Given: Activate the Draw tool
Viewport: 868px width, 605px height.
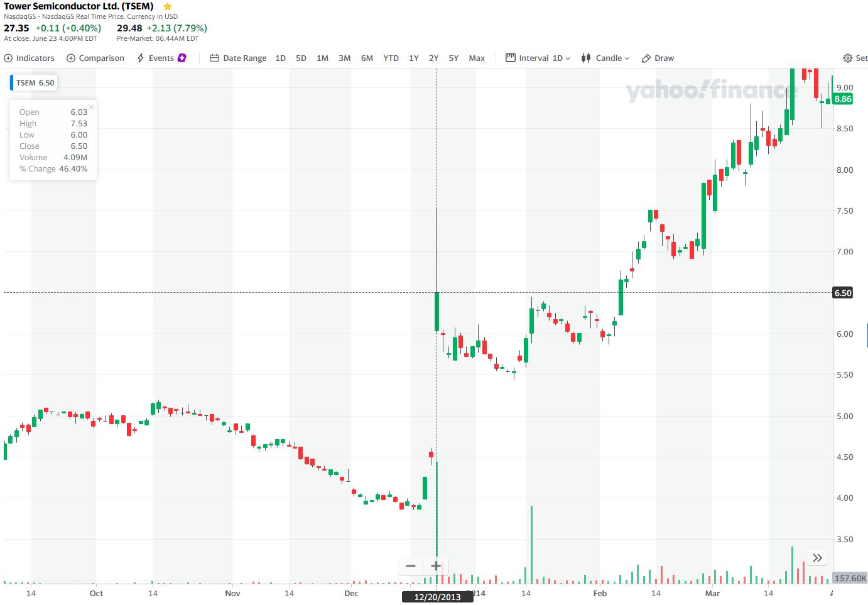Looking at the screenshot, I should [x=658, y=58].
